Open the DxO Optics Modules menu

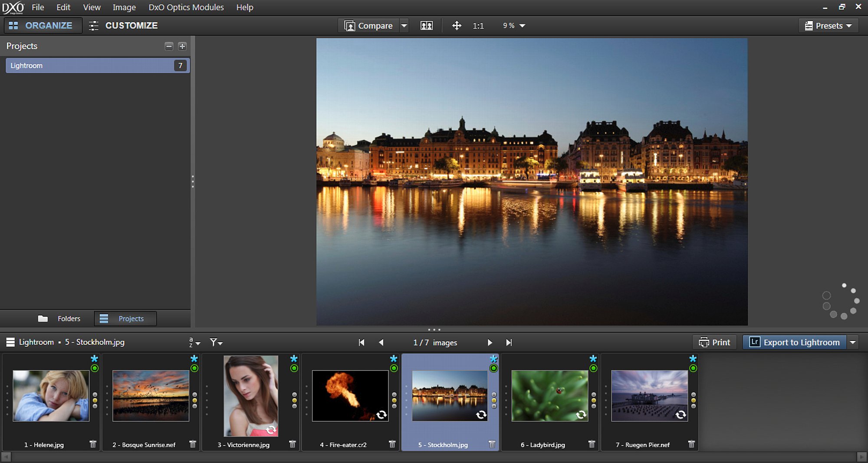coord(186,7)
